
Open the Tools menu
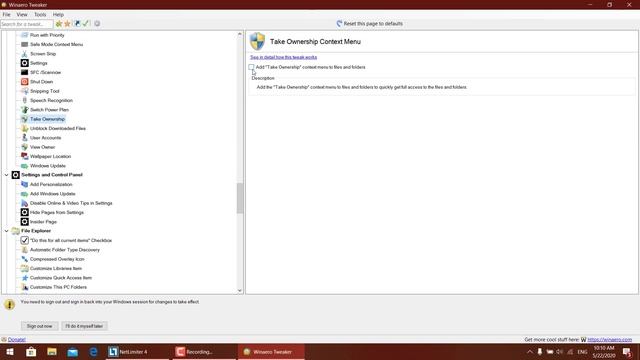point(40,14)
